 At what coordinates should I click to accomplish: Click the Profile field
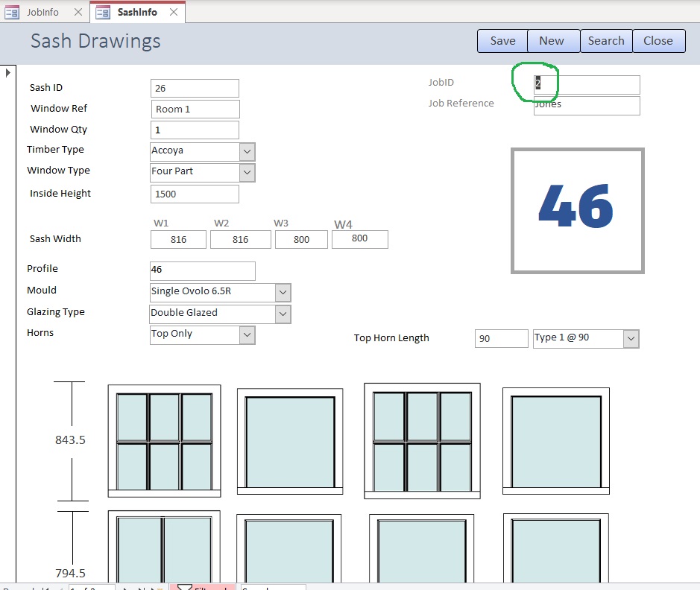pyautogui.click(x=203, y=270)
